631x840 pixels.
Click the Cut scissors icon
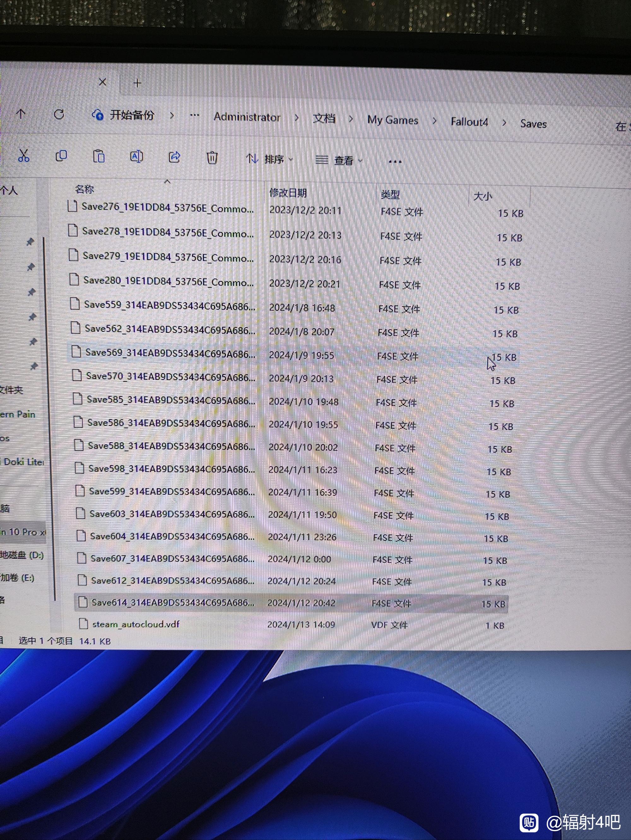point(24,155)
